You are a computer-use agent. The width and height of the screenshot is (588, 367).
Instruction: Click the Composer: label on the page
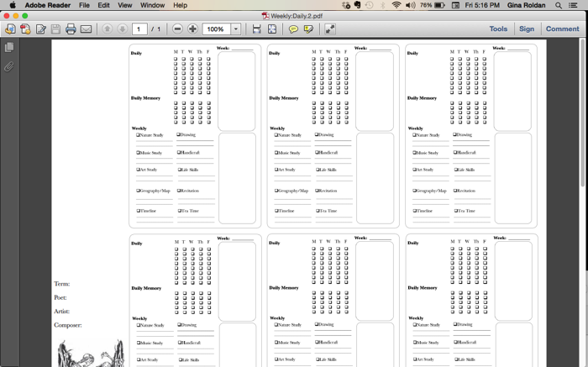click(68, 325)
